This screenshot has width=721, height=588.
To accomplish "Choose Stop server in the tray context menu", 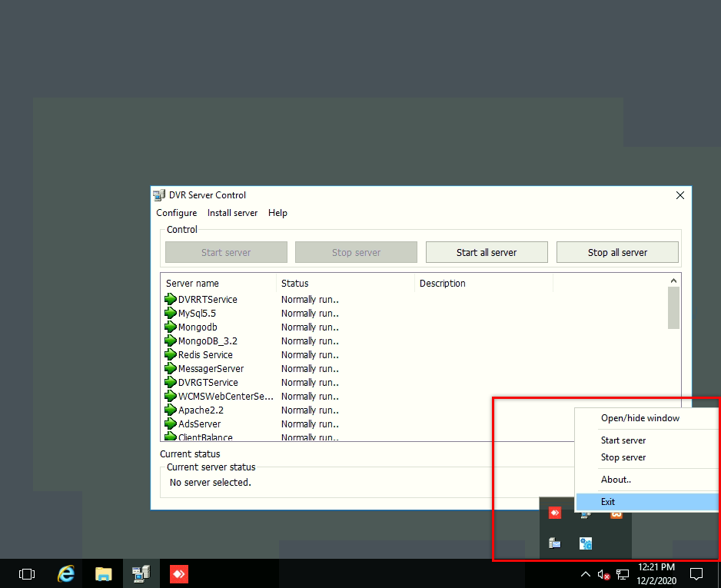I will point(647,457).
